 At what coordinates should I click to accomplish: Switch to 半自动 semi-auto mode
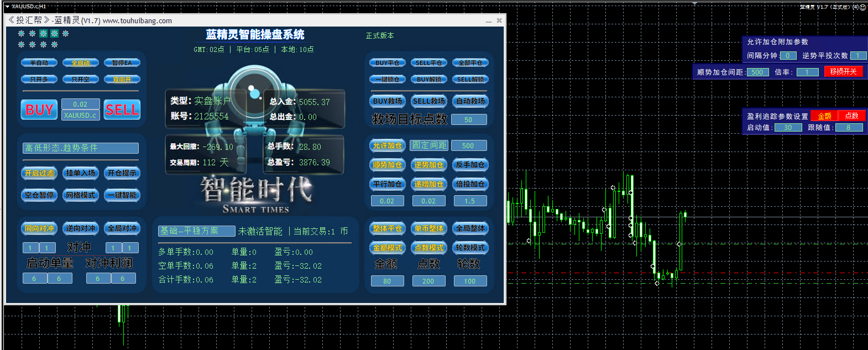(x=39, y=63)
